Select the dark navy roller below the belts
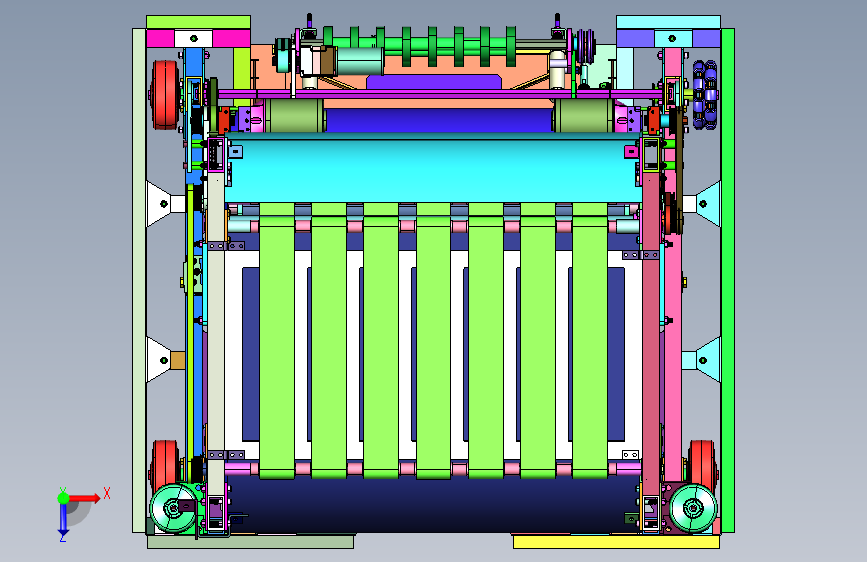The width and height of the screenshot is (867, 562). point(434,504)
